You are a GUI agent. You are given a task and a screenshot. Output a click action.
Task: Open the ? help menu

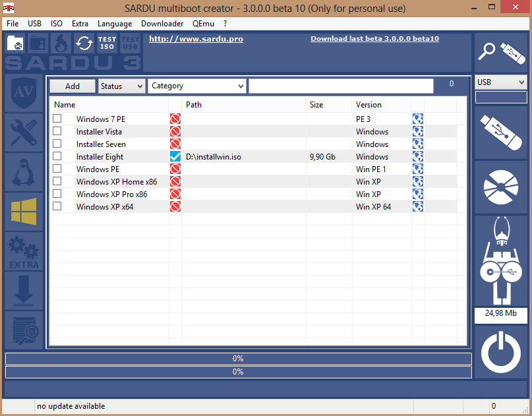(225, 24)
